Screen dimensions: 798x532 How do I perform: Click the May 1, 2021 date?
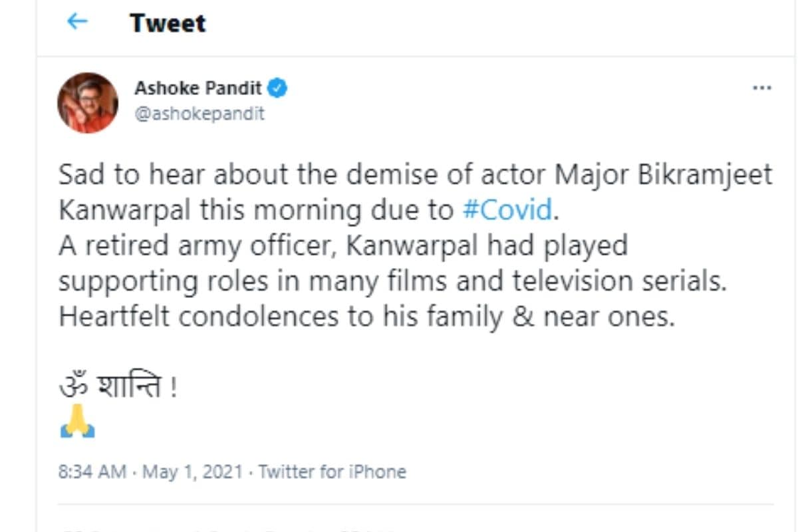click(x=191, y=472)
